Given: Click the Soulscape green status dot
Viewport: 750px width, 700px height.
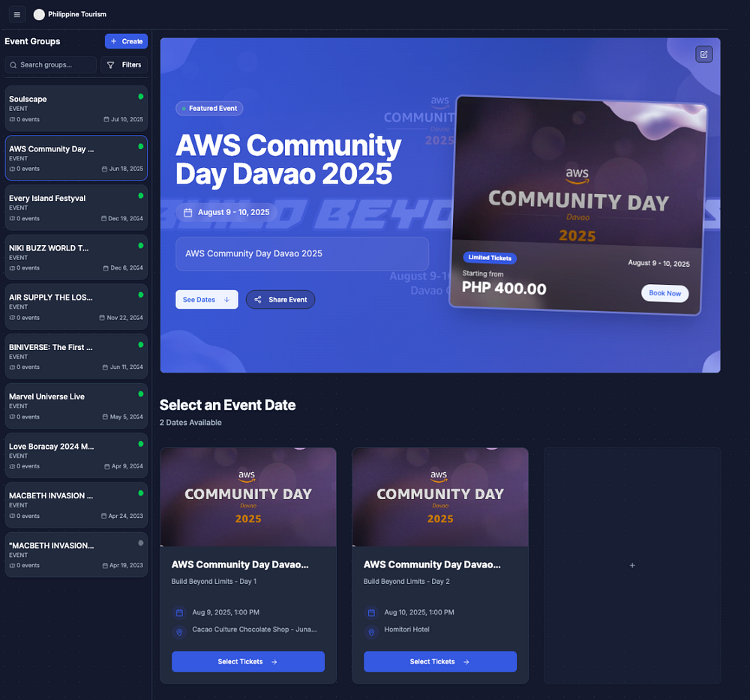Looking at the screenshot, I should click(x=141, y=97).
